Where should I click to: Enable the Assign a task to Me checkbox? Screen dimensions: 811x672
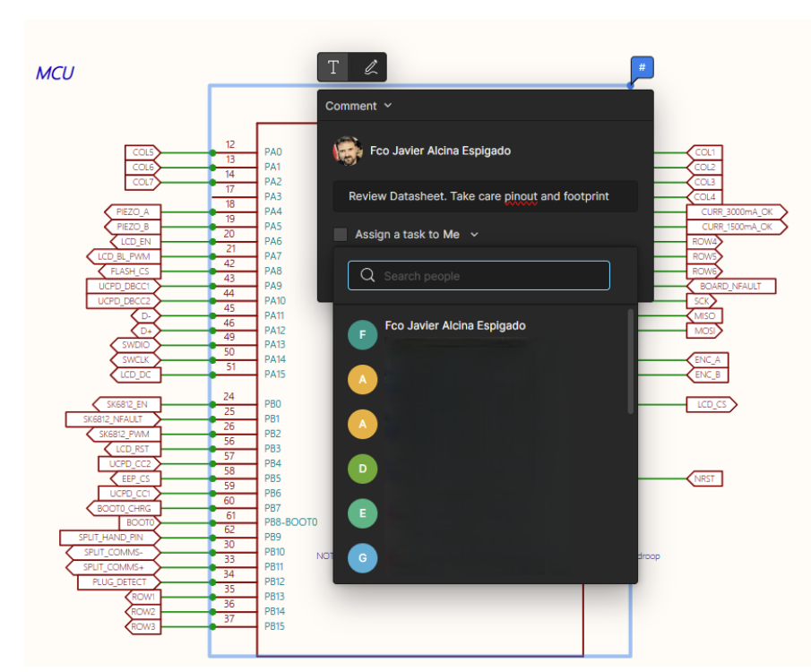(340, 233)
